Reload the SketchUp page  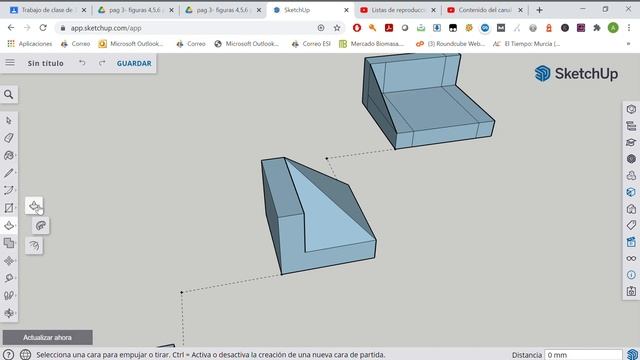[43, 28]
